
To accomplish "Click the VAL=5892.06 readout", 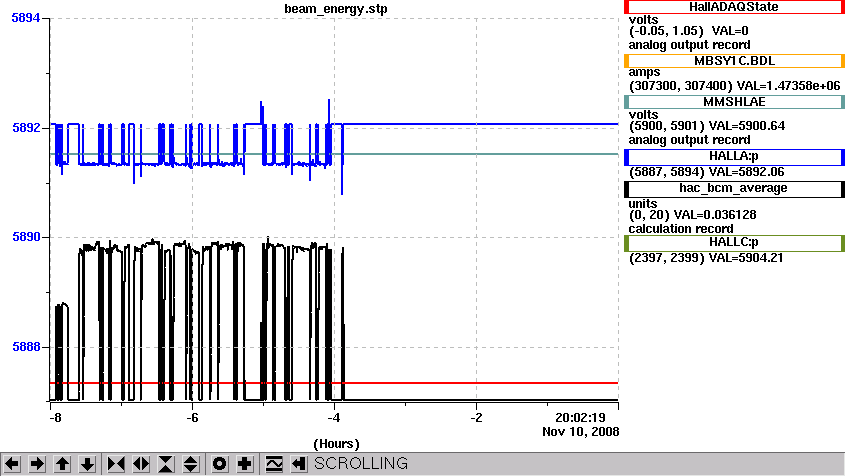I will (746, 172).
